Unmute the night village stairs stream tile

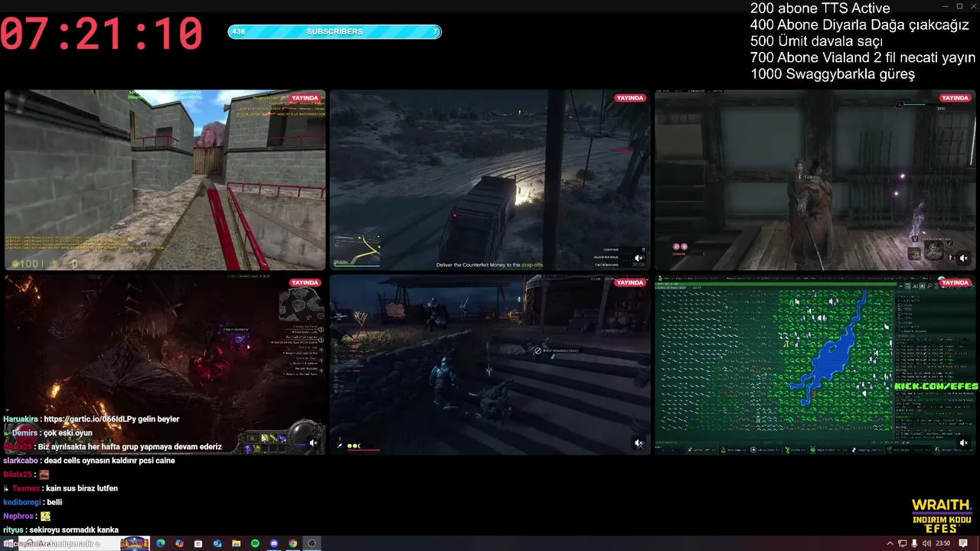[639, 442]
